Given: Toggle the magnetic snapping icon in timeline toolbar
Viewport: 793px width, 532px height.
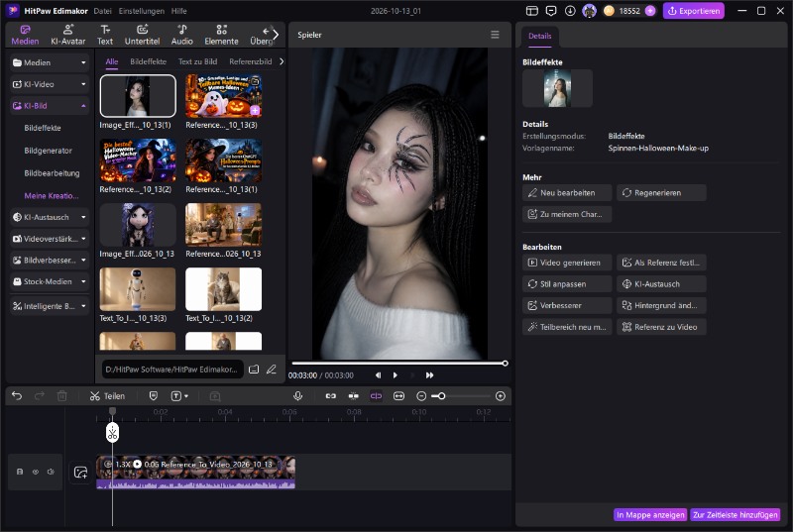Looking at the screenshot, I should coord(354,396).
